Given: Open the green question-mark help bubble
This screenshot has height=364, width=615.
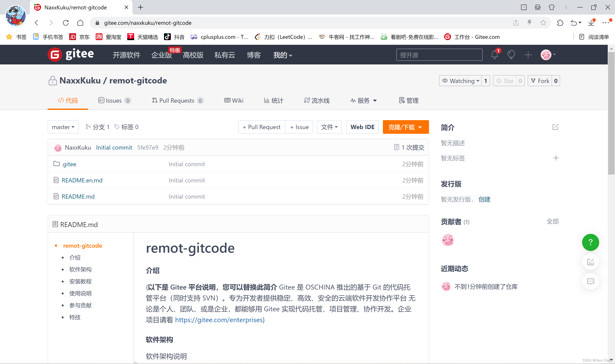Looking at the screenshot, I should (x=590, y=242).
